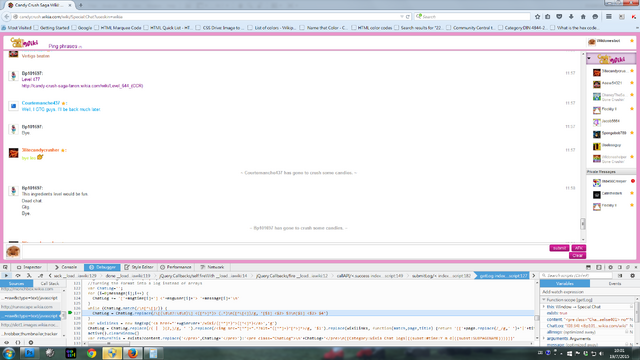Select the Variables tab
640x360 pixels.
(x=565, y=283)
